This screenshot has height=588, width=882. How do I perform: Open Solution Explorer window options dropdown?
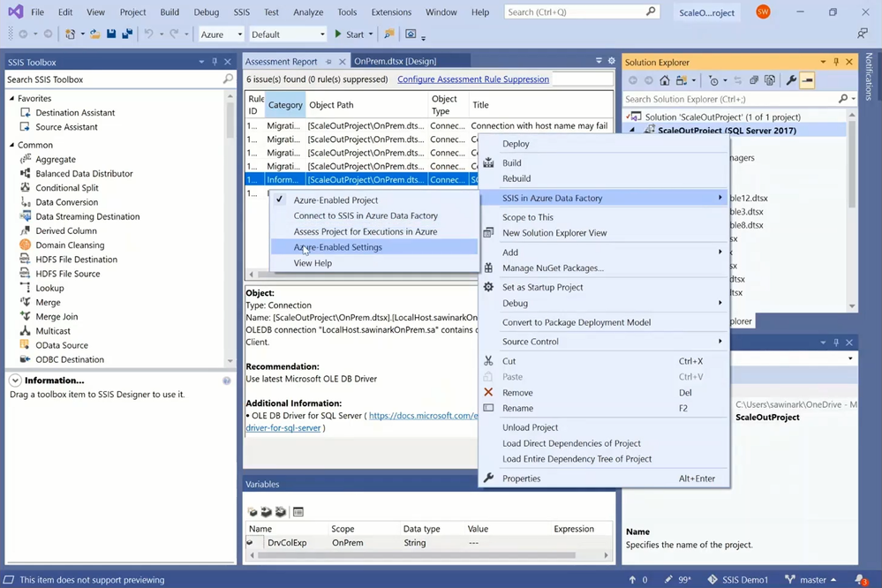click(x=823, y=62)
